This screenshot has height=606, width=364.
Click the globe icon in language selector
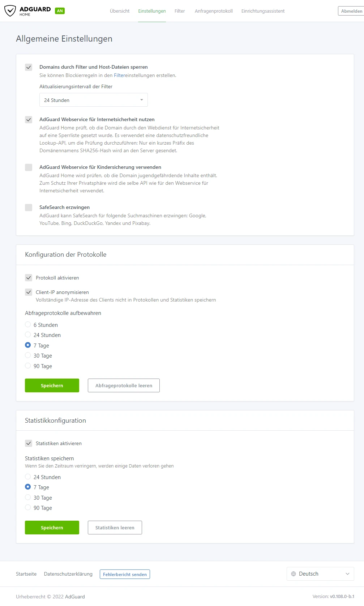tap(294, 574)
